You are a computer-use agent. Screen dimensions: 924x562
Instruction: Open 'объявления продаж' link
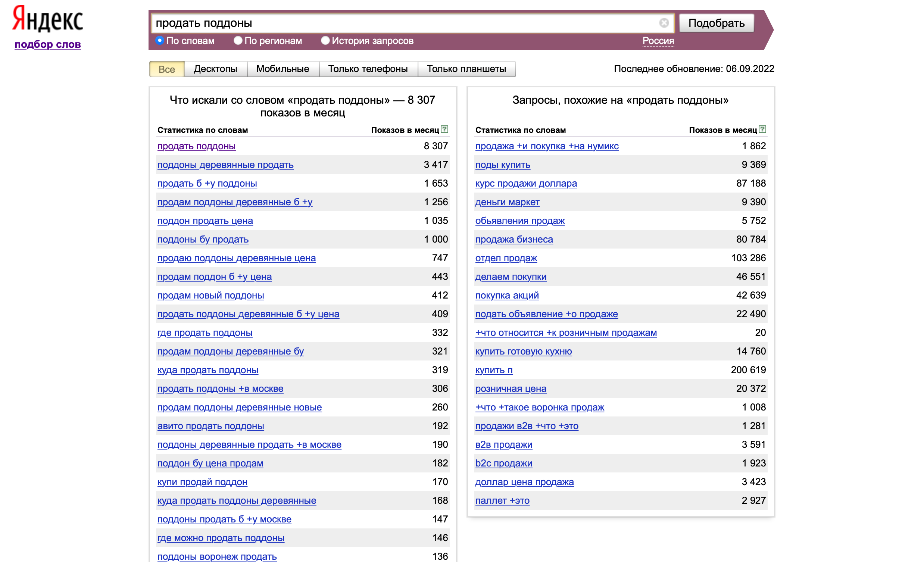(x=520, y=221)
